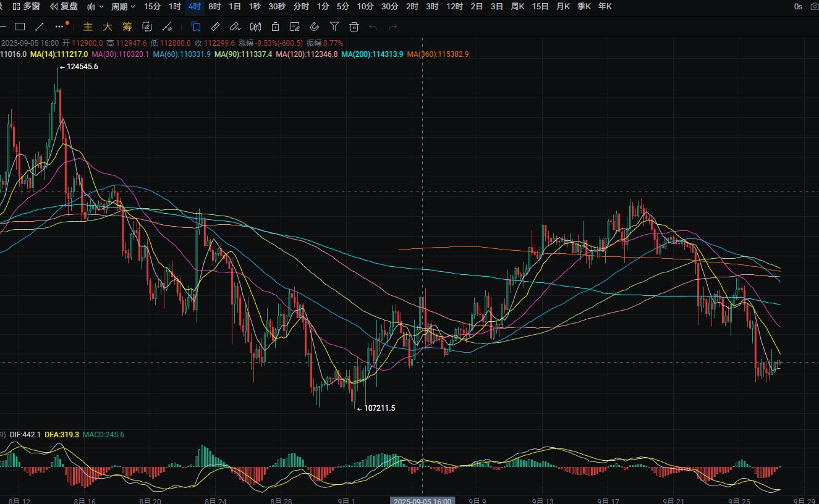Switch to the 年K yearly chart
Image resolution: width=819 pixels, height=504 pixels.
605,7
